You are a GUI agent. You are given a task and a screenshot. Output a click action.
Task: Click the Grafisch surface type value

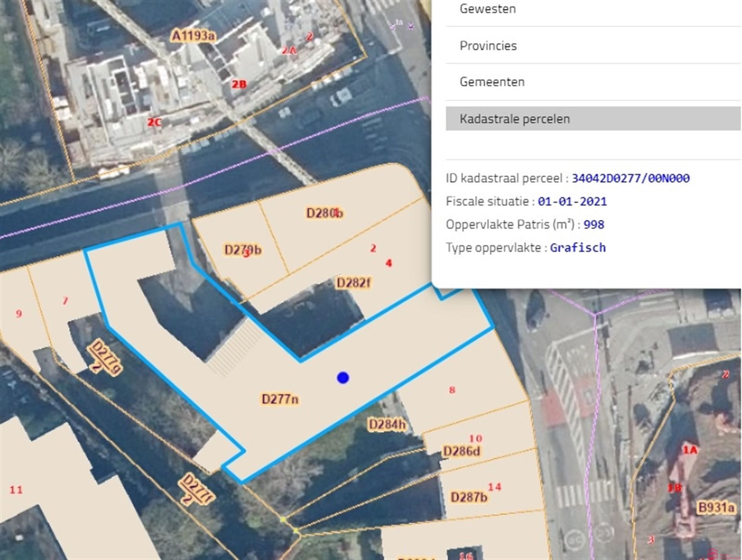pyautogui.click(x=578, y=248)
